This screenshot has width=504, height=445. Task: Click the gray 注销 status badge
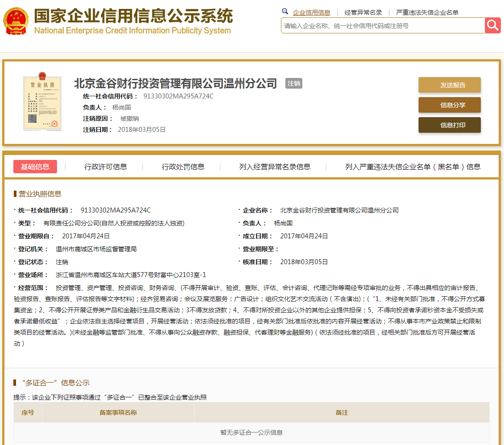point(294,83)
